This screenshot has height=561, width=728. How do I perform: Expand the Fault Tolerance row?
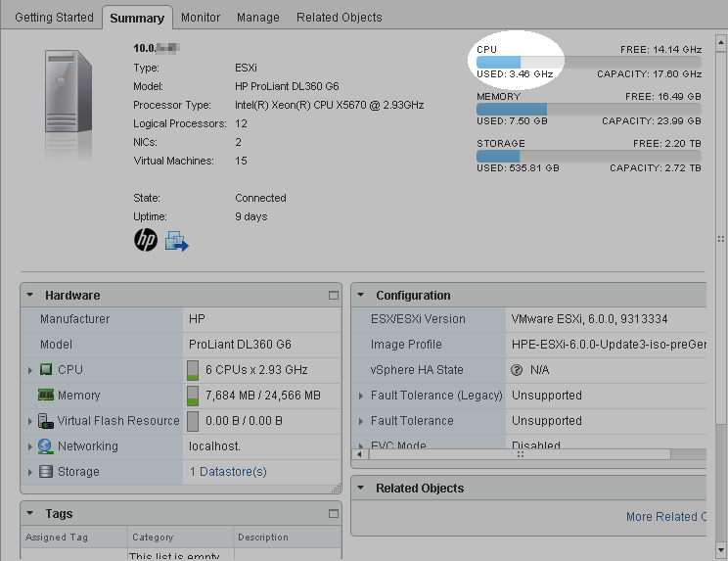[361, 422]
